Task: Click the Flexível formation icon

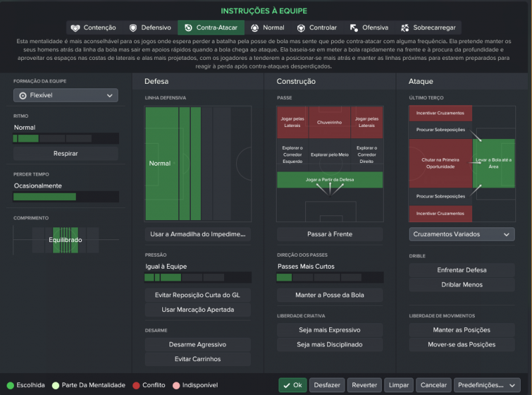Action: [23, 96]
